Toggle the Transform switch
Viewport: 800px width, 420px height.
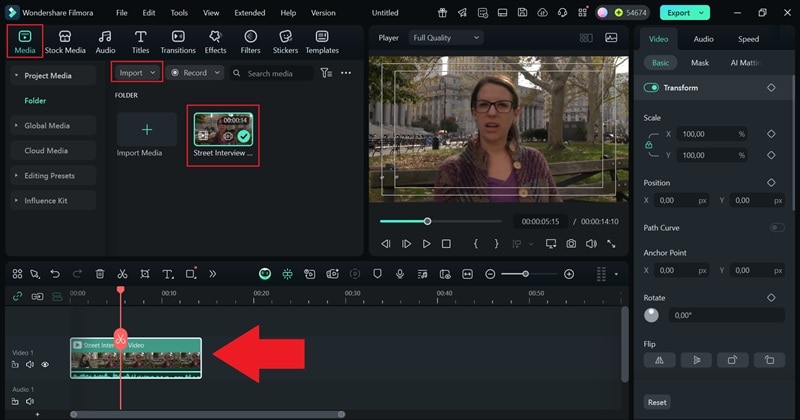pyautogui.click(x=652, y=88)
